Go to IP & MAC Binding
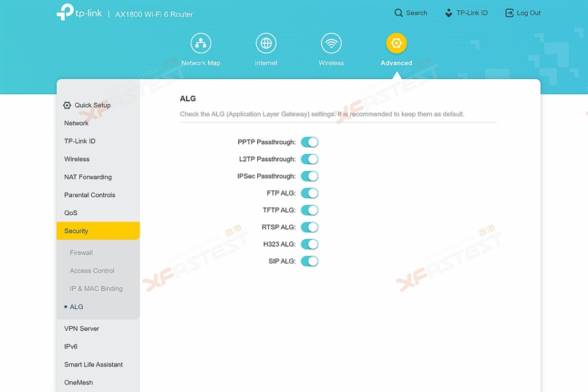Image resolution: width=588 pixels, height=392 pixels. pyautogui.click(x=96, y=289)
